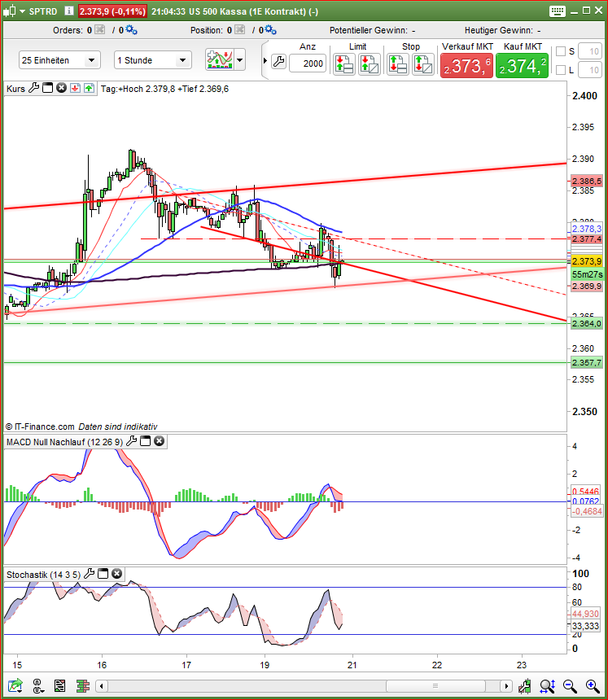608x700 pixels.
Task: Open order settings gear next to Orders
Action: pos(131,30)
